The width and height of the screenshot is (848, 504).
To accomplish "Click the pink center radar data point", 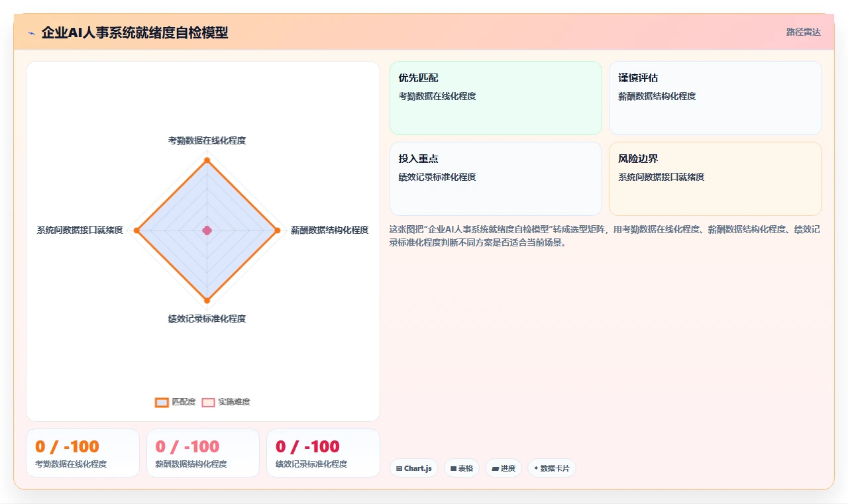I will 207,230.
